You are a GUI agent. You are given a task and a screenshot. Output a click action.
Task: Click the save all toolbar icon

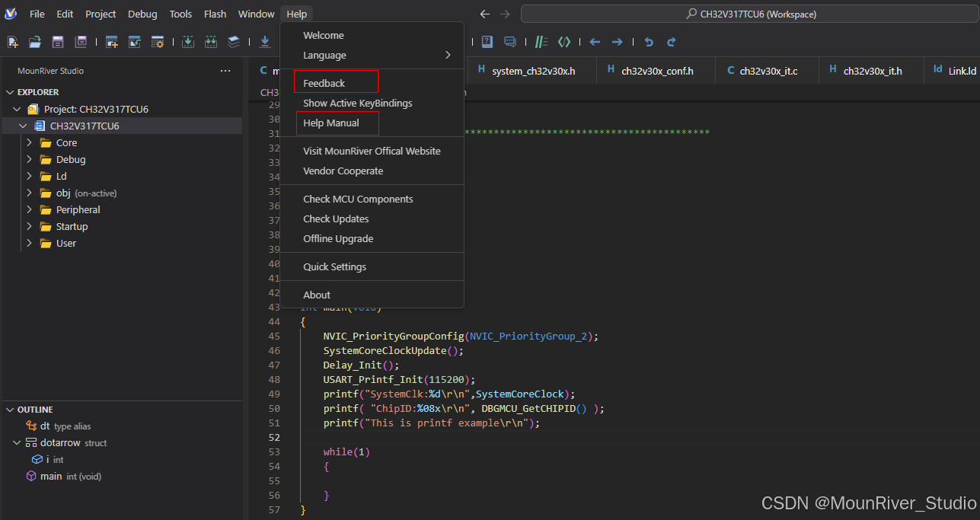[x=80, y=42]
